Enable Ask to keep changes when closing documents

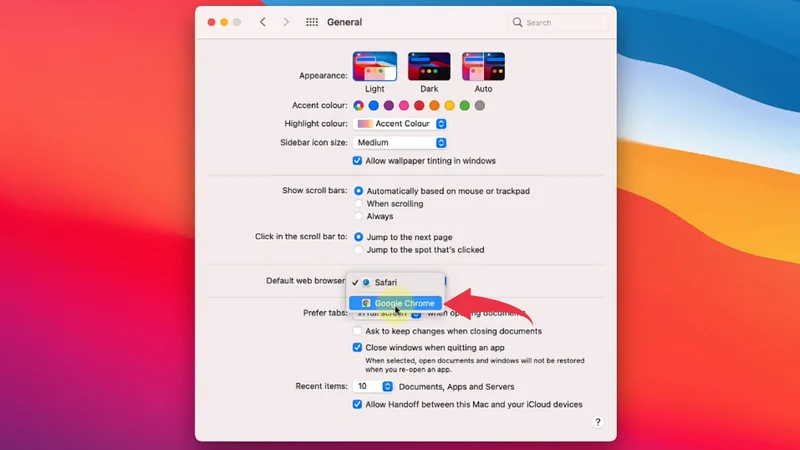pyautogui.click(x=358, y=331)
